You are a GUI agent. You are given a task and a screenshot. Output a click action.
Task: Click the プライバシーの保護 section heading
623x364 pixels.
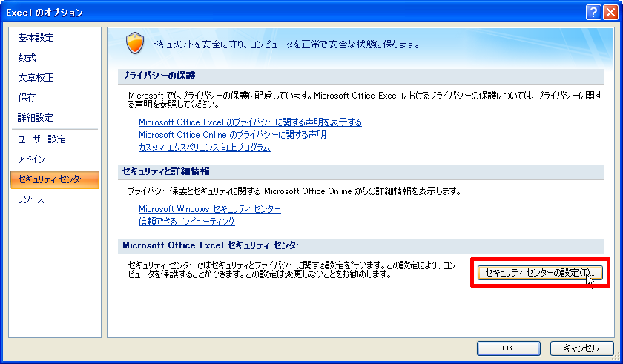click(x=159, y=76)
